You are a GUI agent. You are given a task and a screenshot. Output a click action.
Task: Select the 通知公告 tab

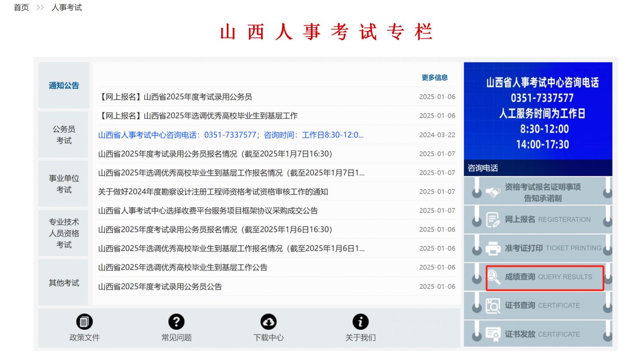(64, 86)
